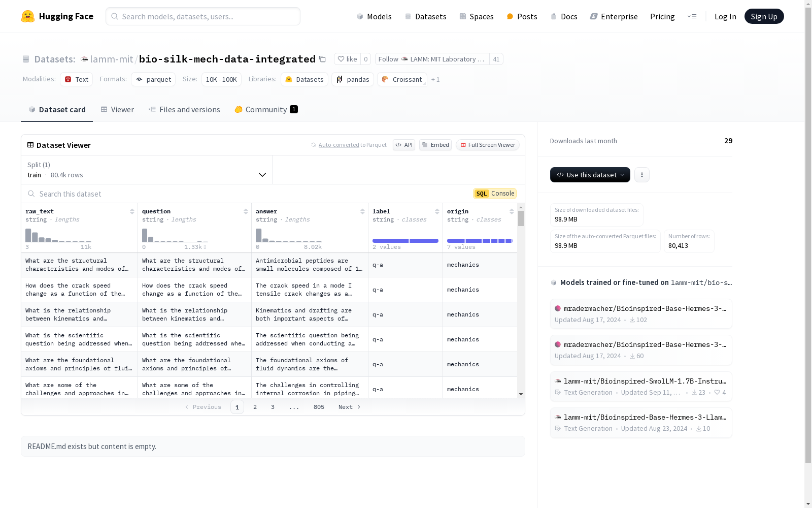The width and height of the screenshot is (812, 508).
Task: Open the Pricing link
Action: click(662, 16)
